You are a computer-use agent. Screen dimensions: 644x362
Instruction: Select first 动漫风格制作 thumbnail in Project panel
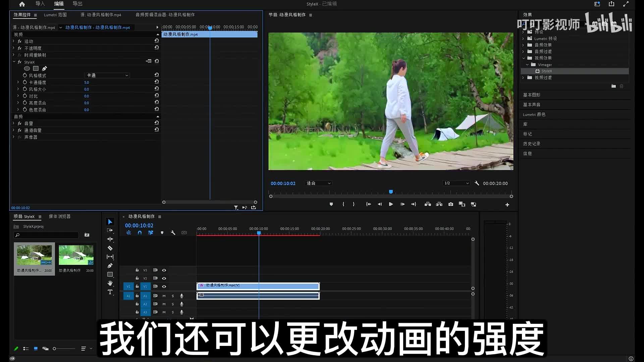[34, 255]
